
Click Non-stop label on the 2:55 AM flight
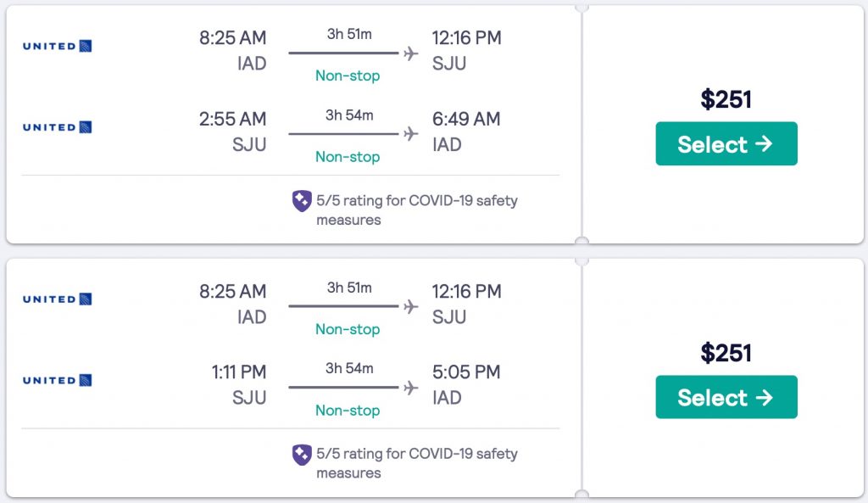348,157
